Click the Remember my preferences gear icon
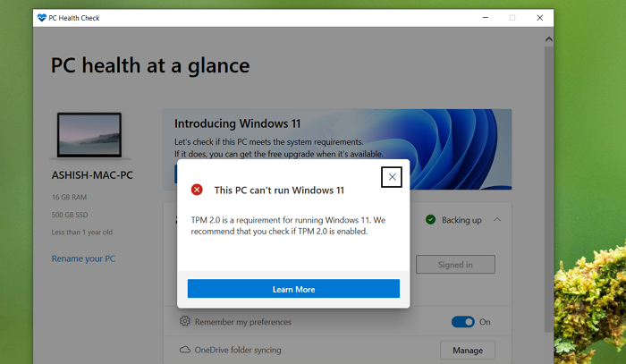Viewport: 626px width, 364px height. [185, 321]
